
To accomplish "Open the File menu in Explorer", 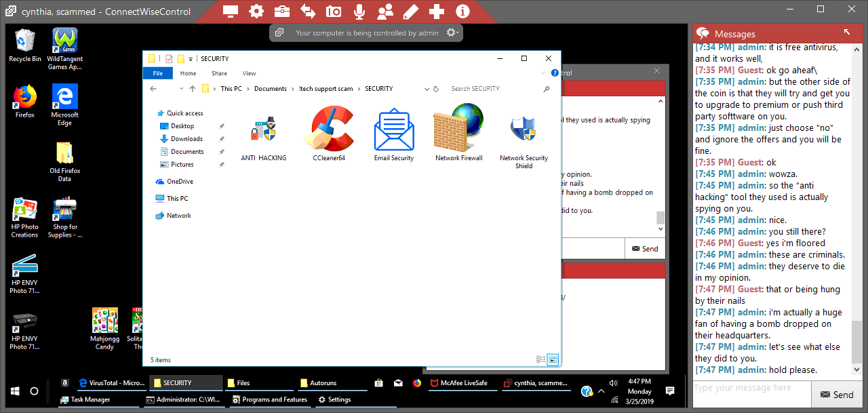I will pyautogui.click(x=157, y=73).
